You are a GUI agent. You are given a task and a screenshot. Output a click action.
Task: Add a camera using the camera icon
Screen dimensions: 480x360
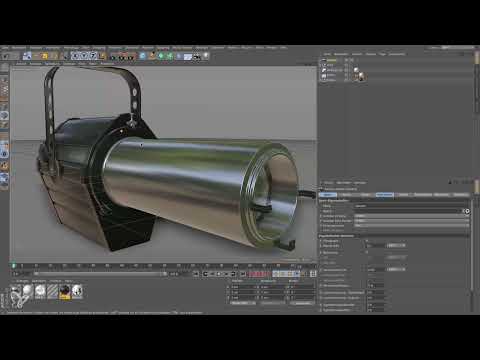(x=197, y=57)
